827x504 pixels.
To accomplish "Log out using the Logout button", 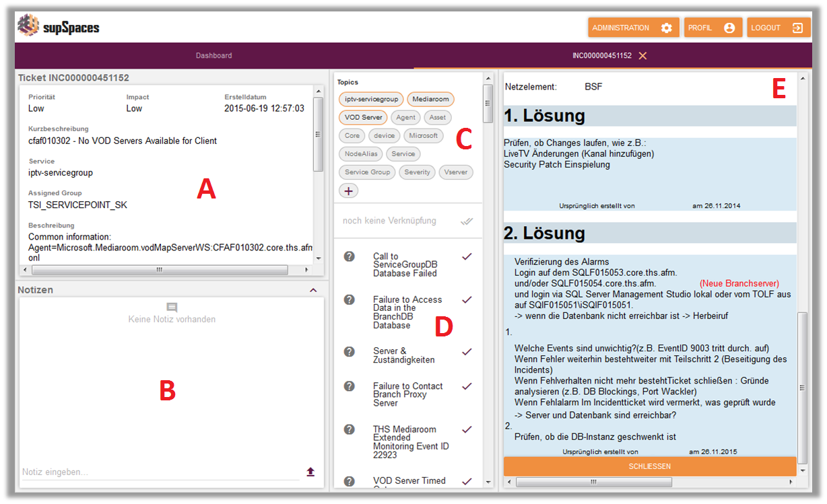I will point(778,28).
